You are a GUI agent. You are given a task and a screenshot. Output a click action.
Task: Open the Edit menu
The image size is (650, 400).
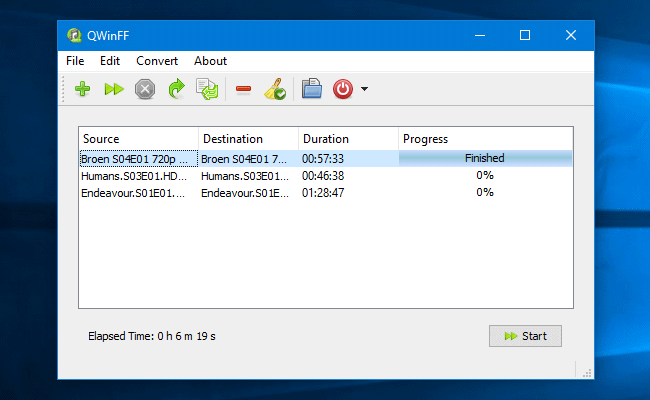click(x=110, y=61)
